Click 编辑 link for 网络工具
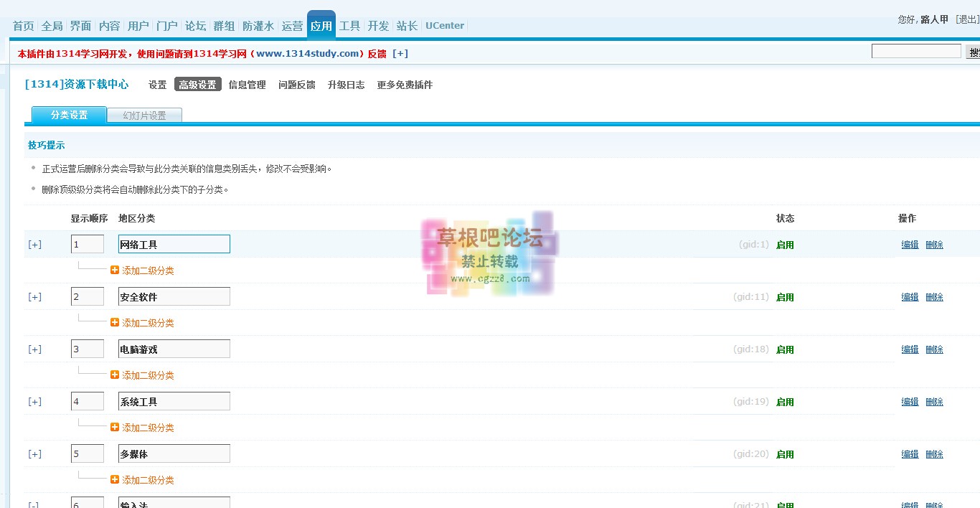Image resolution: width=980 pixels, height=508 pixels. coord(910,245)
